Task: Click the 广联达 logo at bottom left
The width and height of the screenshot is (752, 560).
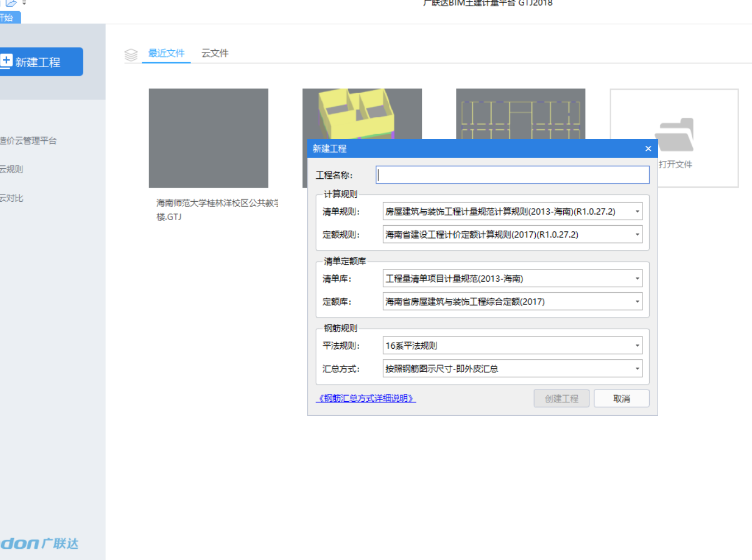Action: (x=39, y=543)
